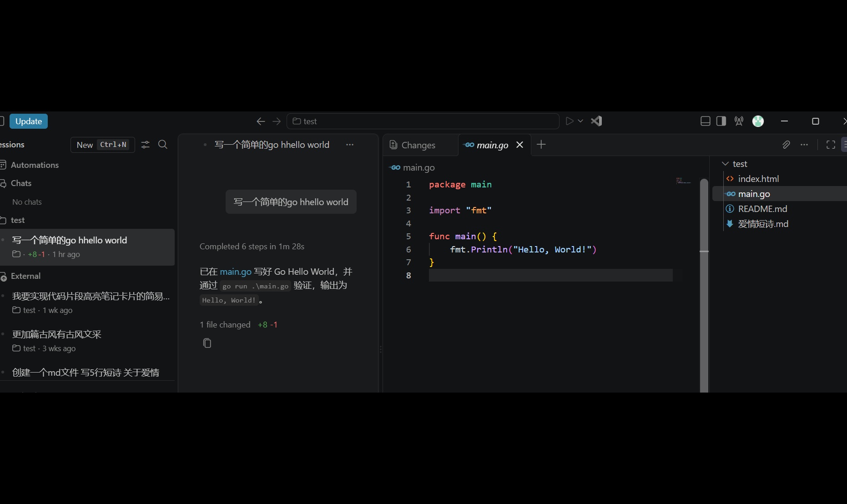The image size is (847, 504).
Task: Go back with the left arrow
Action: pyautogui.click(x=261, y=121)
